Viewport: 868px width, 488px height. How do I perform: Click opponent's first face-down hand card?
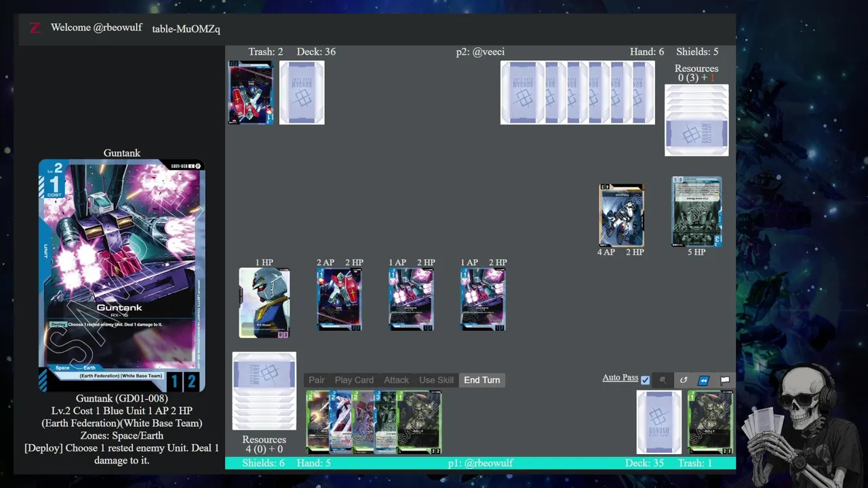coord(523,92)
